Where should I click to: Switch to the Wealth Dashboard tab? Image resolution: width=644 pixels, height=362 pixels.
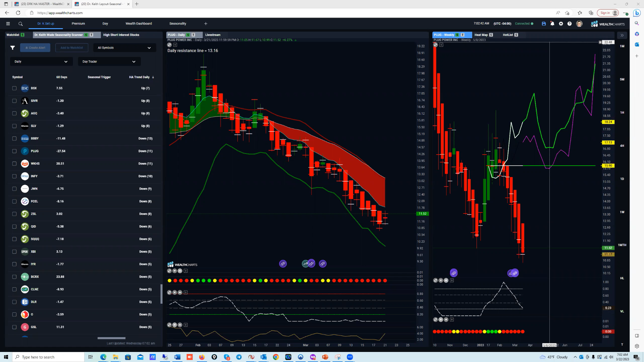[x=139, y=24]
